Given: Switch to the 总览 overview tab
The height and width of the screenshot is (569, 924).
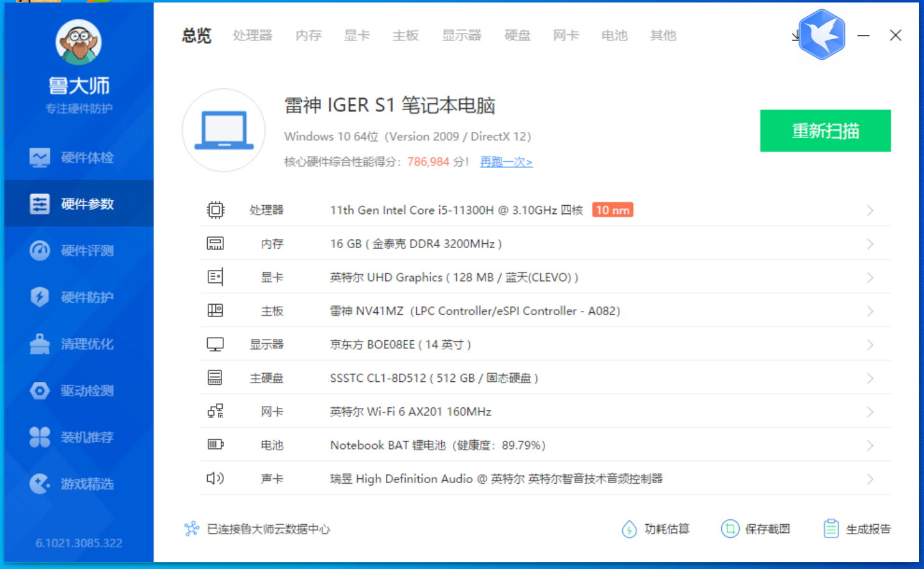Looking at the screenshot, I should 197,35.
